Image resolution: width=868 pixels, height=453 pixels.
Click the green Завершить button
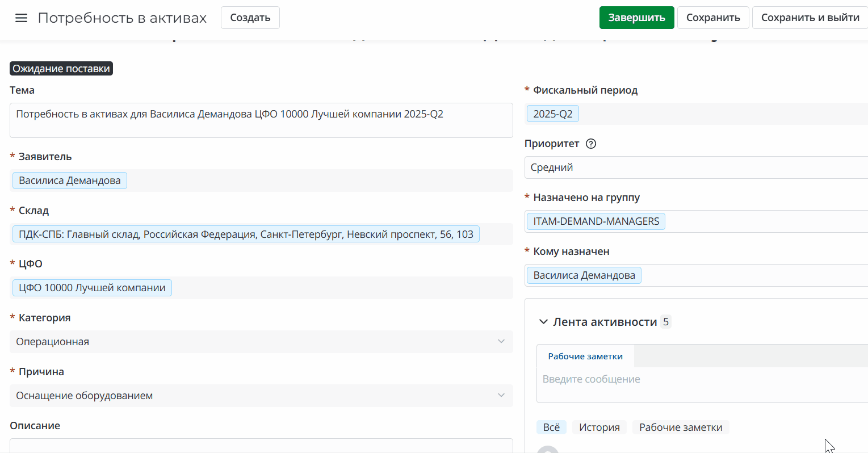click(636, 18)
